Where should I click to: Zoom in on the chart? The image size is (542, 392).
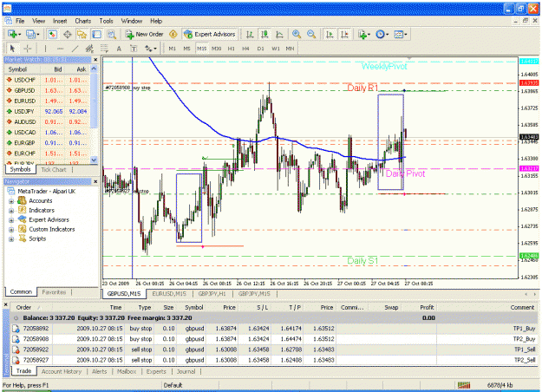click(297, 34)
